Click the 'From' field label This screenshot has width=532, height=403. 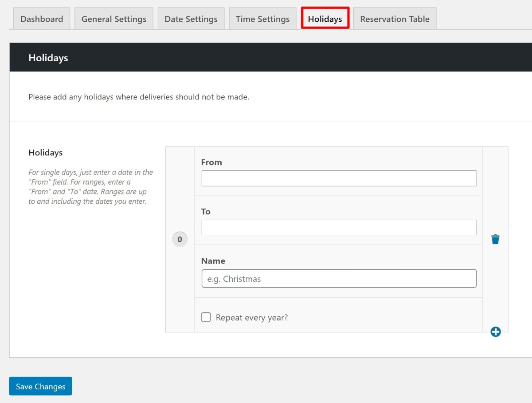coord(211,162)
